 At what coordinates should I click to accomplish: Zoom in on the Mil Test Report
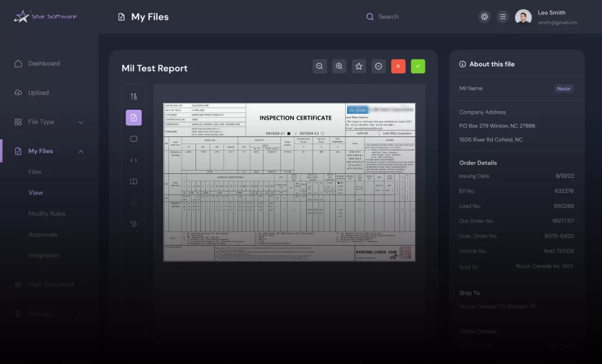(339, 66)
